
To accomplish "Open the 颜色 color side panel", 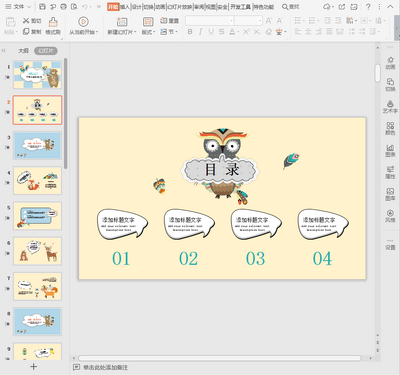I will (x=390, y=128).
